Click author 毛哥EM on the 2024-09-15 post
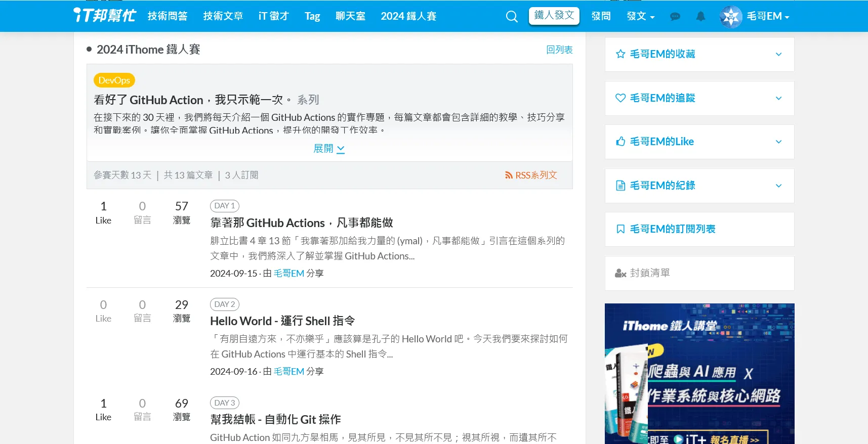The width and height of the screenshot is (868, 444). click(x=289, y=273)
